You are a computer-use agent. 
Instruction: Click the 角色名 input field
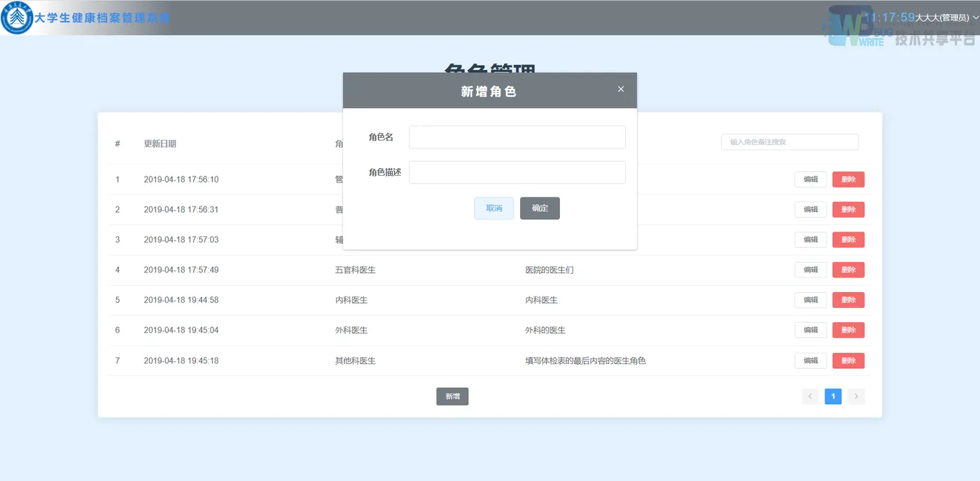(517, 137)
